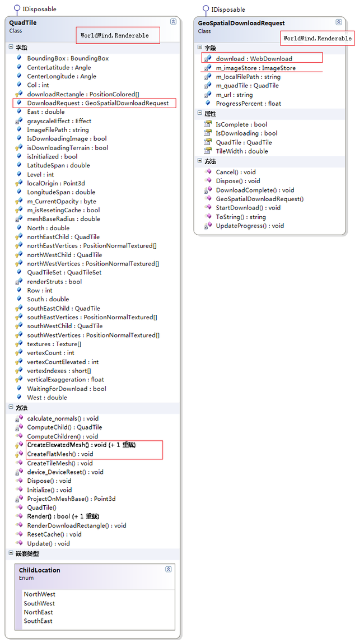364x643 pixels.
Task: Collapse the QuadTile class box chevron
Action: [173, 22]
